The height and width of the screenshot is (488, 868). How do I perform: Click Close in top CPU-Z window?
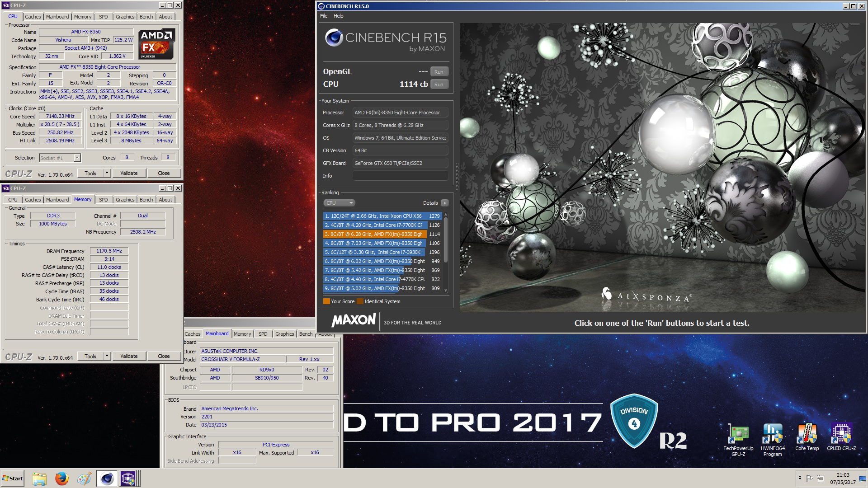click(164, 173)
